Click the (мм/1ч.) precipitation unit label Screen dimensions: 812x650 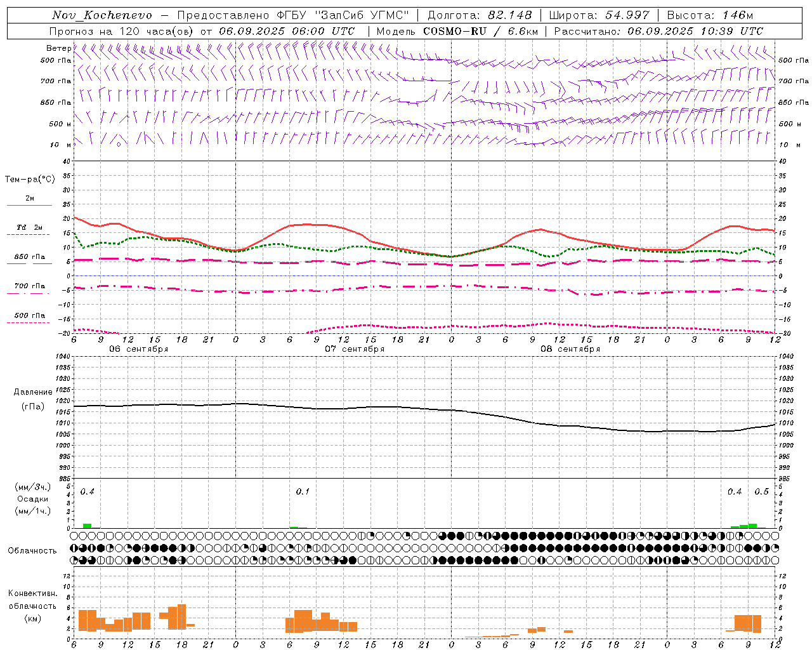[x=33, y=511]
